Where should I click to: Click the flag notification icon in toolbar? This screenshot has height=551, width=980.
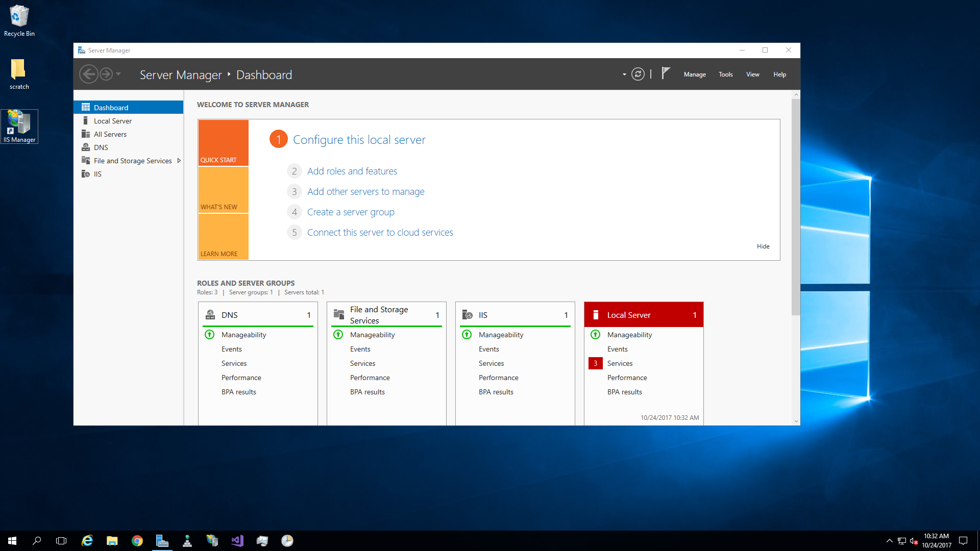click(x=666, y=74)
